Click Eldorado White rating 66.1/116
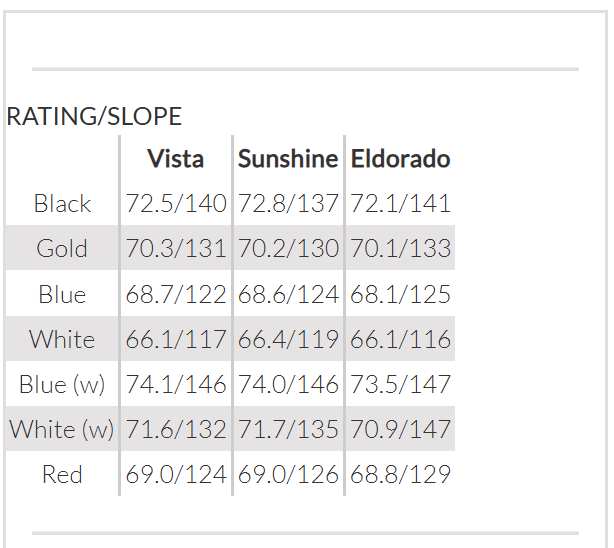The image size is (614, 548). pos(400,340)
